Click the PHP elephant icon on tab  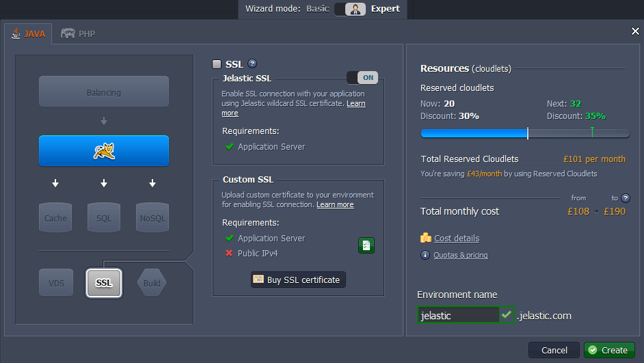(x=68, y=33)
